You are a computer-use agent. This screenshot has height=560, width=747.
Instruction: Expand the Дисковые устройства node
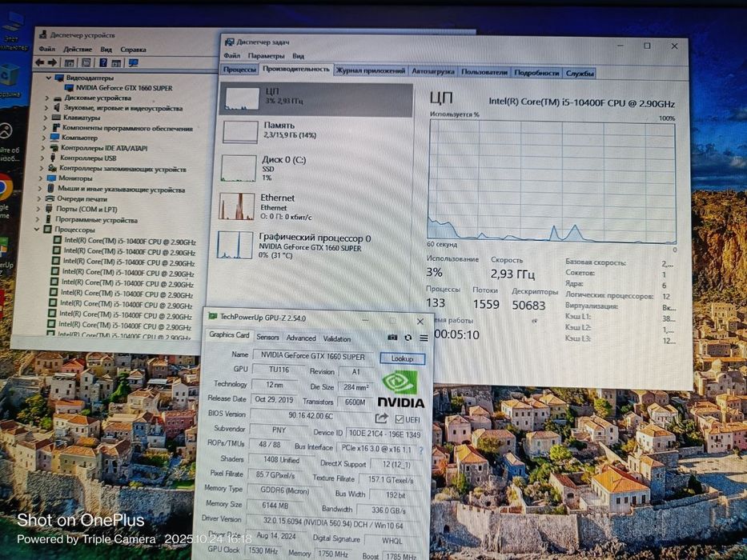click(x=46, y=98)
